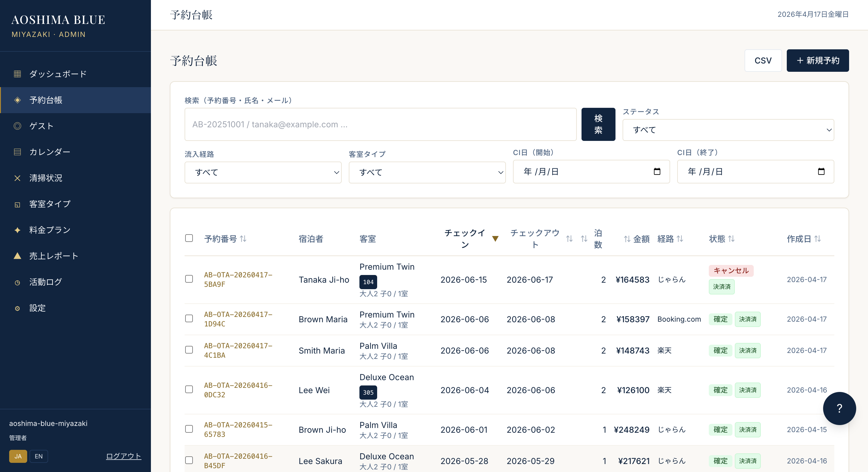Click room 305 badge for Lee Wei
Viewport: 868px width, 472px height.
368,393
